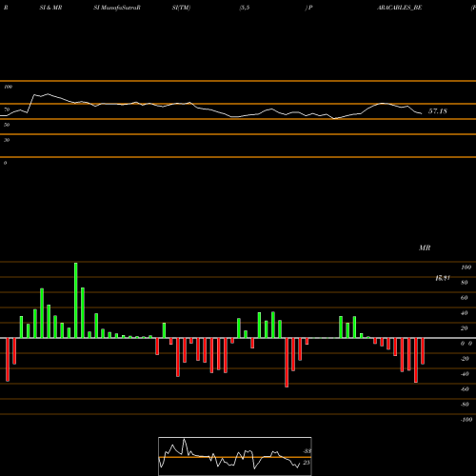This screenshot has width=476, height=476.
Task: Click the MR axis label -20
Action: (x=465, y=359)
